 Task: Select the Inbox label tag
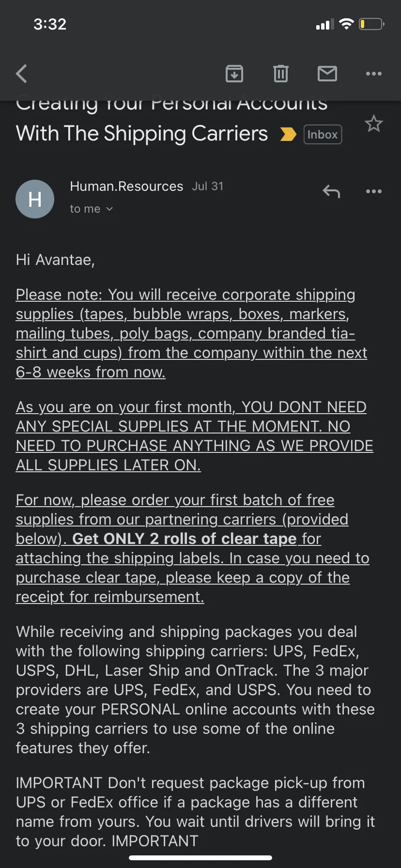pyautogui.click(x=323, y=134)
